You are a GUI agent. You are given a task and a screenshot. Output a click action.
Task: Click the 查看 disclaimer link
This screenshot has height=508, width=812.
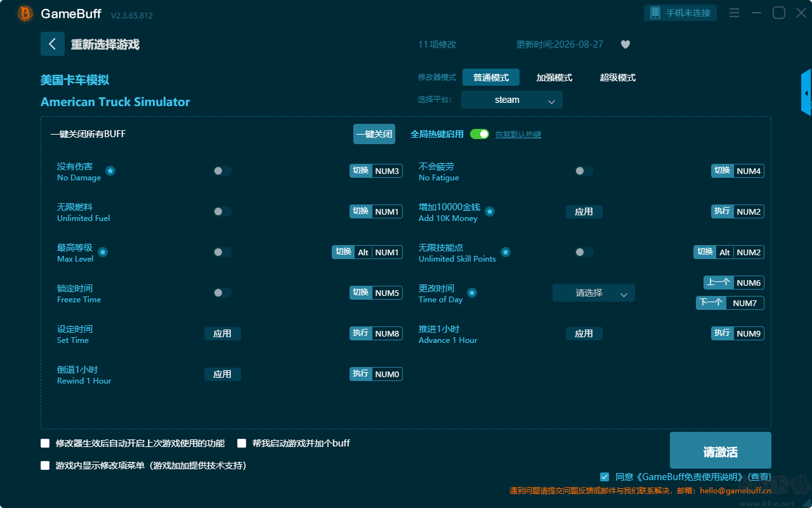coord(759,477)
